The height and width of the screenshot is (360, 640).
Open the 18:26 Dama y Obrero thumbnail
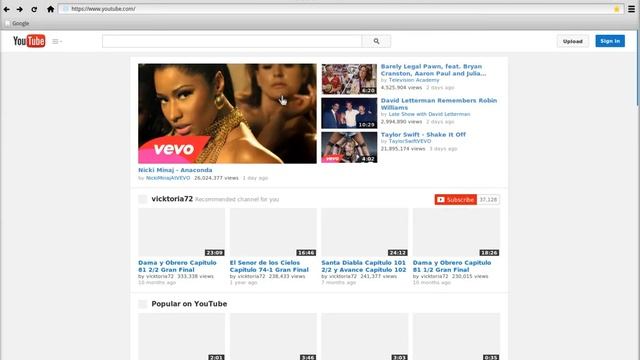(x=456, y=232)
